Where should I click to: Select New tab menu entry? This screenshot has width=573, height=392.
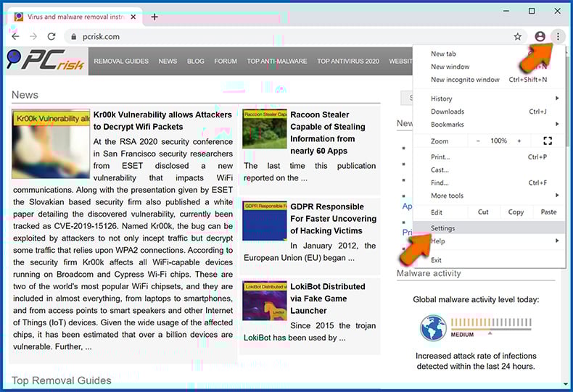(x=489, y=54)
